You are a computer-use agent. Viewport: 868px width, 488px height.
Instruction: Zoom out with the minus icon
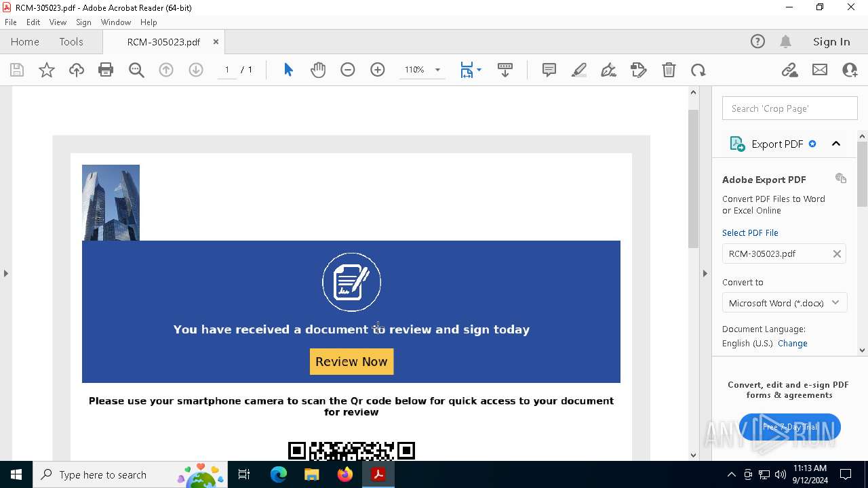pos(348,70)
